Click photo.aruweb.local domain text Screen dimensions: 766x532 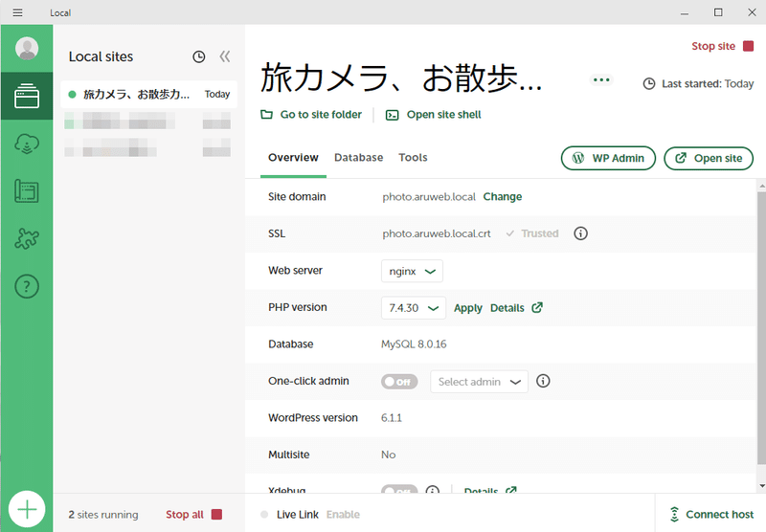tap(429, 196)
